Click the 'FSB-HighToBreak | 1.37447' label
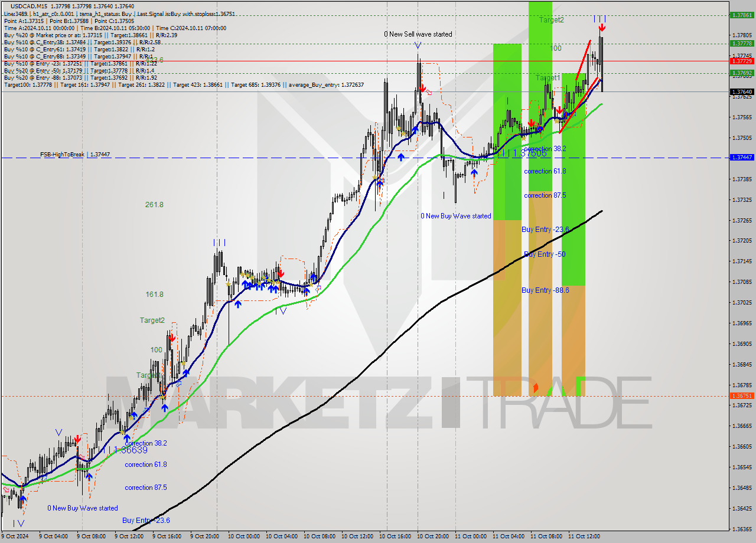Screen dimensions: 756x543 pyautogui.click(x=75, y=155)
